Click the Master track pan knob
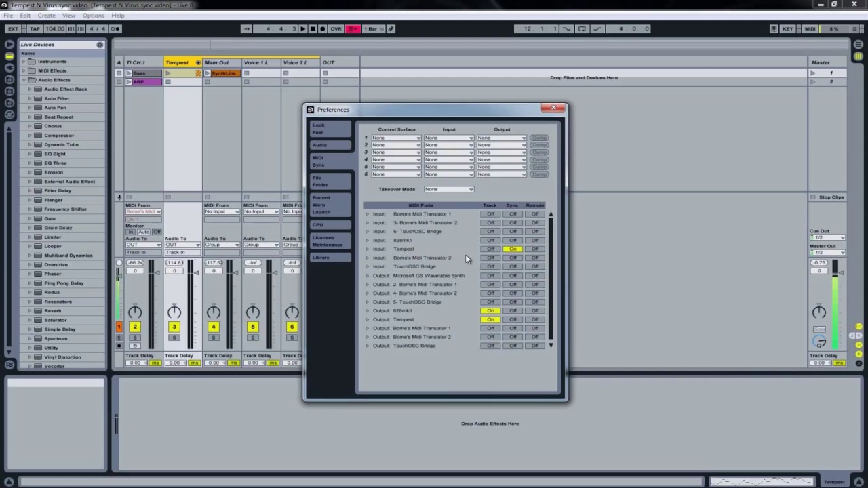 click(819, 312)
